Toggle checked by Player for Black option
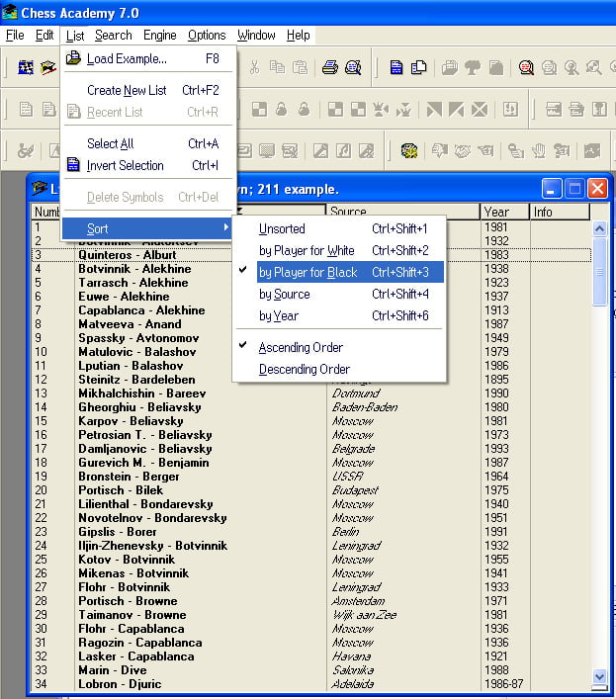This screenshot has height=699, width=616. 340,272
